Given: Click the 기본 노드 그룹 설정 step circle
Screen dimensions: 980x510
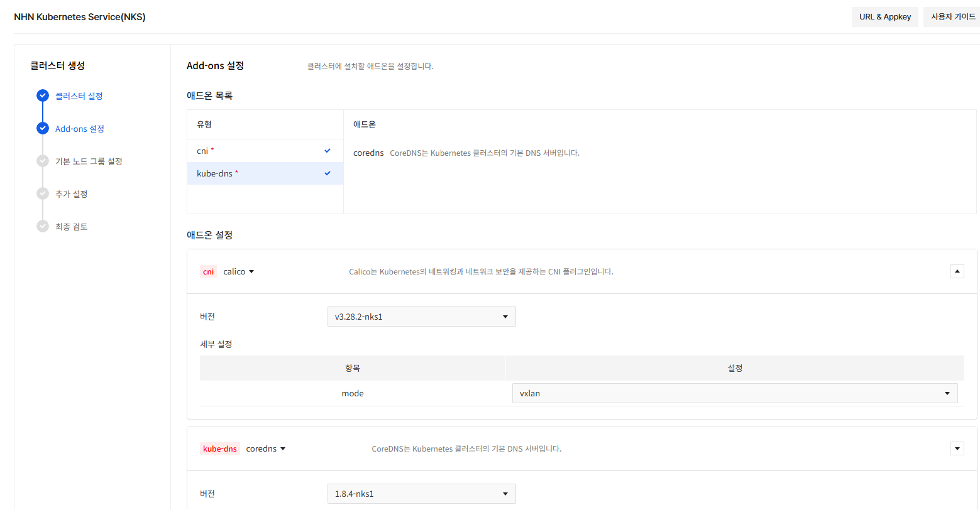Looking at the screenshot, I should [43, 161].
